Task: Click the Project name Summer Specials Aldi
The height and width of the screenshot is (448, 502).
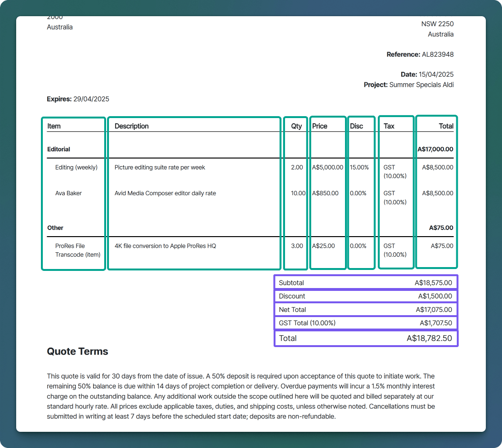Action: (421, 85)
